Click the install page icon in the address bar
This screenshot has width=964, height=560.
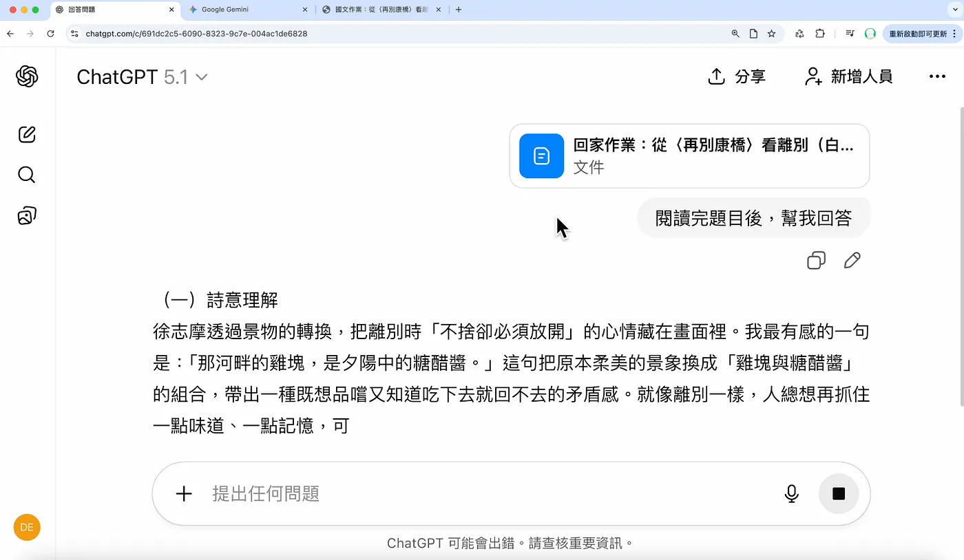tap(753, 33)
